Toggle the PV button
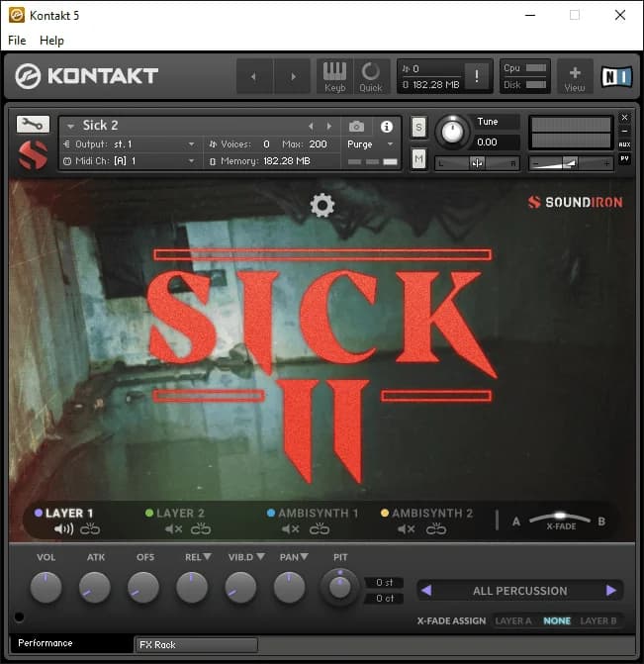The height and width of the screenshot is (664, 644). pyautogui.click(x=624, y=158)
